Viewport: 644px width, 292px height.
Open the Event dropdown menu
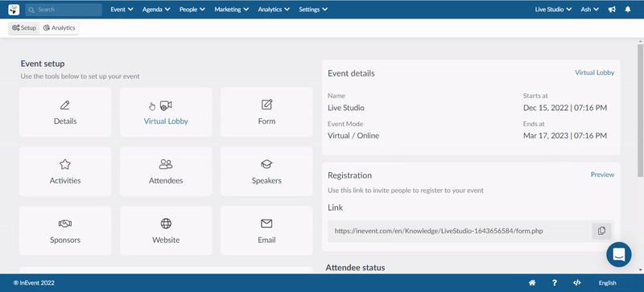[122, 10]
